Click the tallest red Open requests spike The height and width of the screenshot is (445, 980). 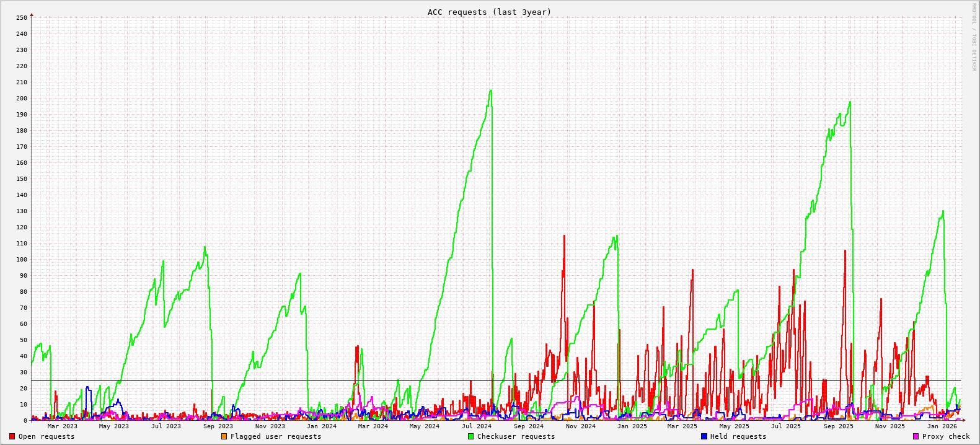coord(564,236)
